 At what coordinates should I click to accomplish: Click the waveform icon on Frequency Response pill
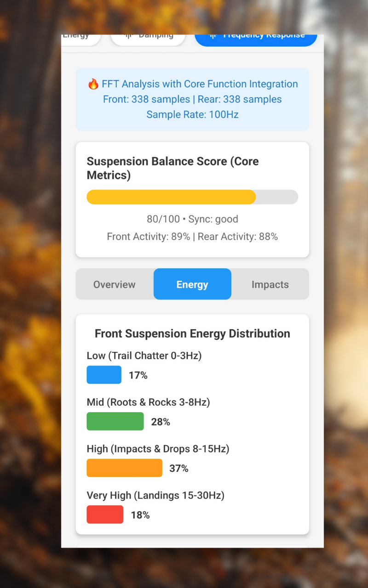tap(213, 36)
